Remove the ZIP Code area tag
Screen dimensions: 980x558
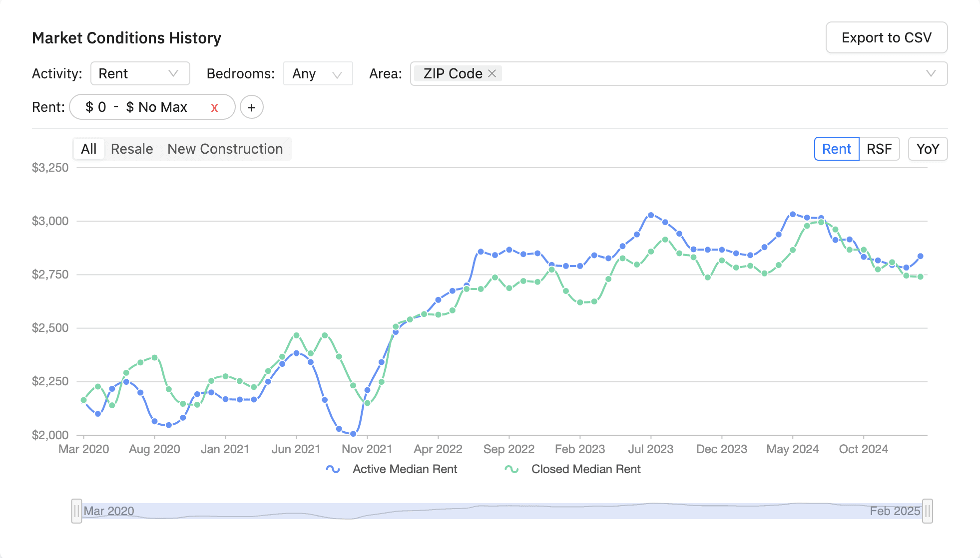coord(492,73)
